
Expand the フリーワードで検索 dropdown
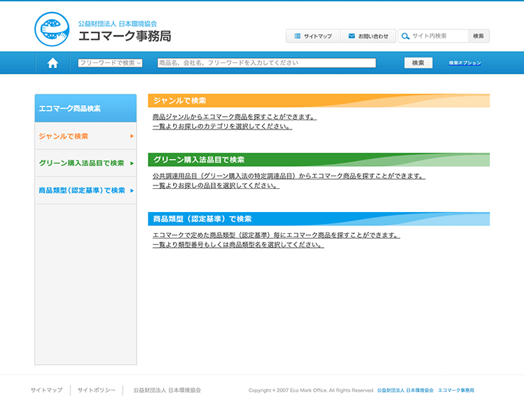(x=110, y=63)
